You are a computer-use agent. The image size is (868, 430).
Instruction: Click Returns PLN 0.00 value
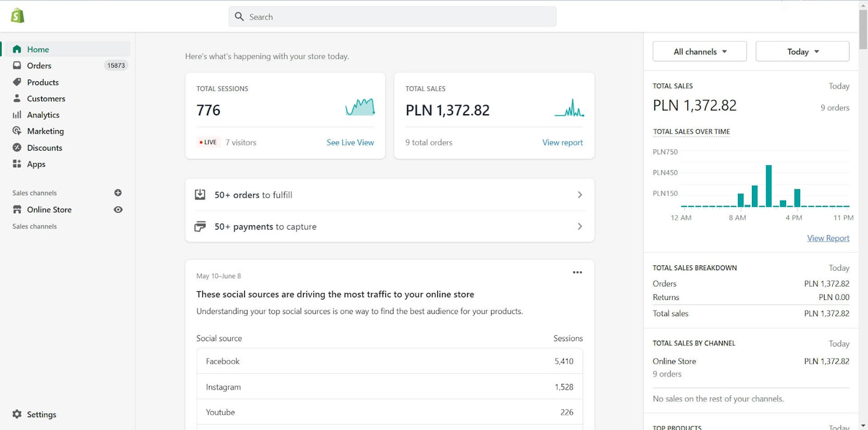(x=834, y=298)
